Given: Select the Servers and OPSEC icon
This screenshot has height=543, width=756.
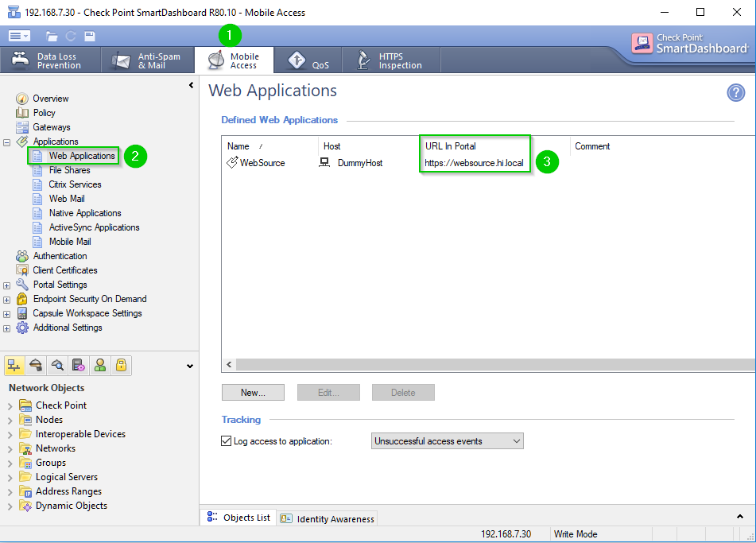Looking at the screenshot, I should pyautogui.click(x=79, y=366).
